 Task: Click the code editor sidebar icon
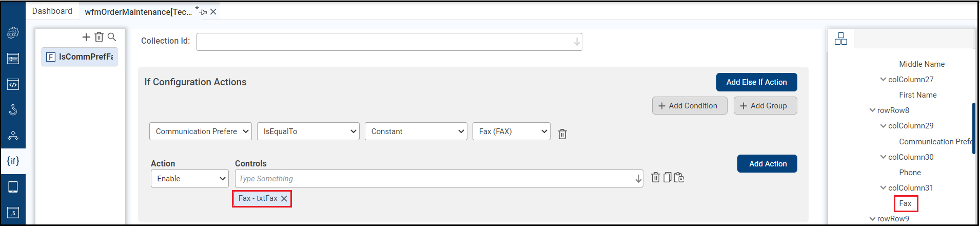[x=13, y=84]
